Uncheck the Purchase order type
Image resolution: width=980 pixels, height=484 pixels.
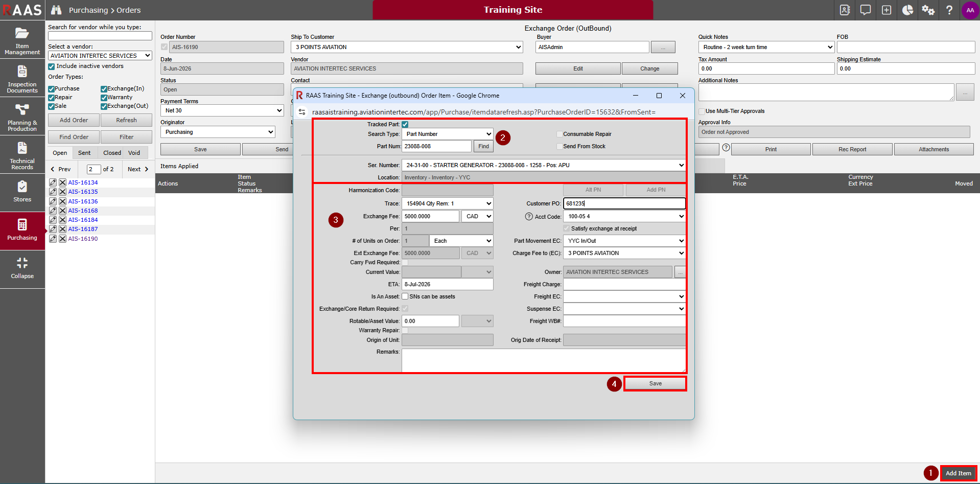click(x=52, y=89)
